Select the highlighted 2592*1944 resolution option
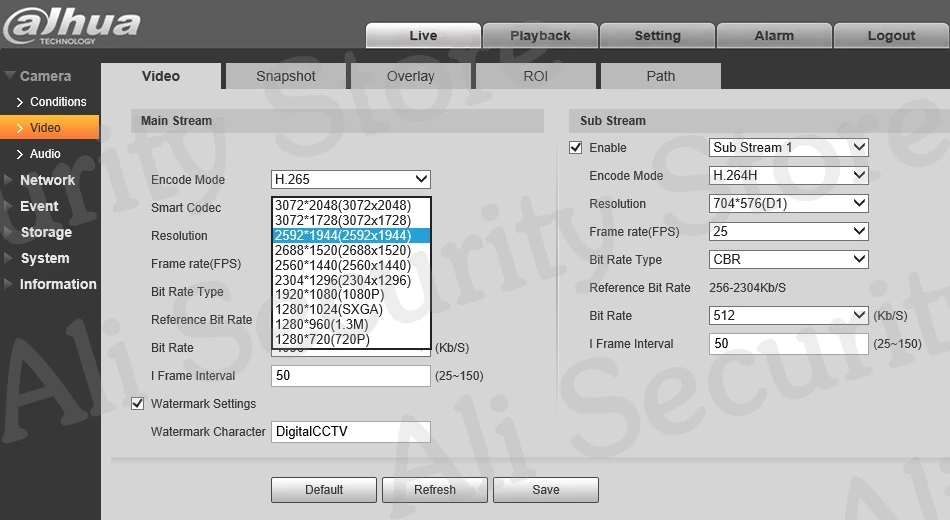 (351, 235)
